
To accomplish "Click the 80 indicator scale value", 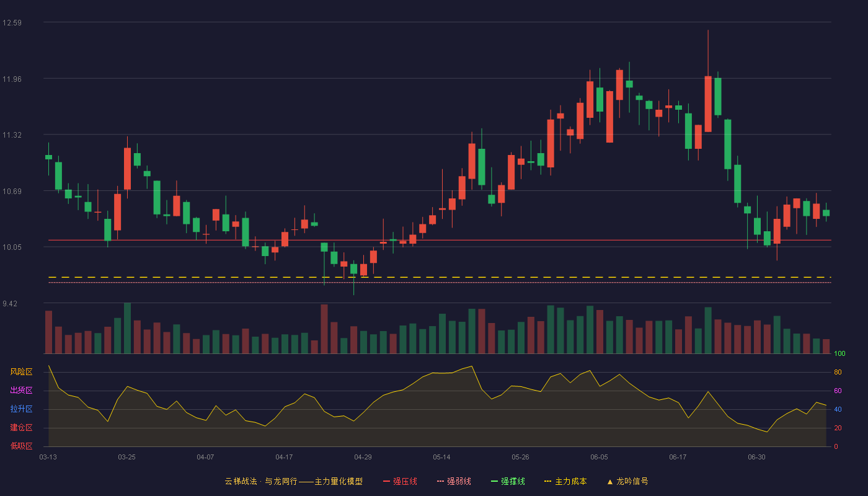I will tap(838, 372).
